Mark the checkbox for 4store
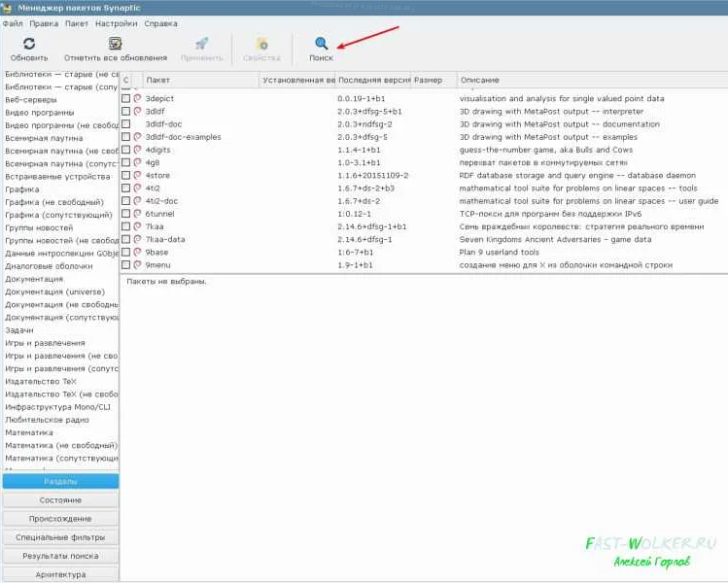Image resolution: width=728 pixels, height=583 pixels. click(x=125, y=176)
